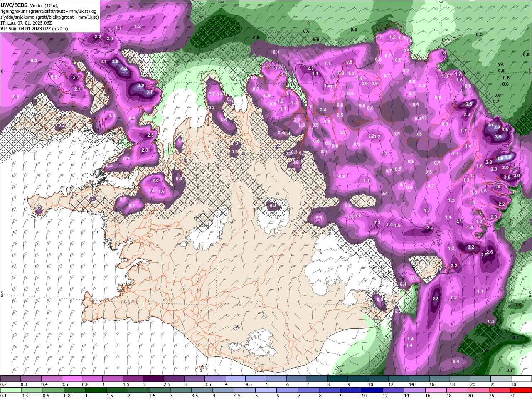The height and width of the screenshot is (399, 532).
Task: Click the 2.6 snowfall value on the map
Action: click(x=490, y=252)
